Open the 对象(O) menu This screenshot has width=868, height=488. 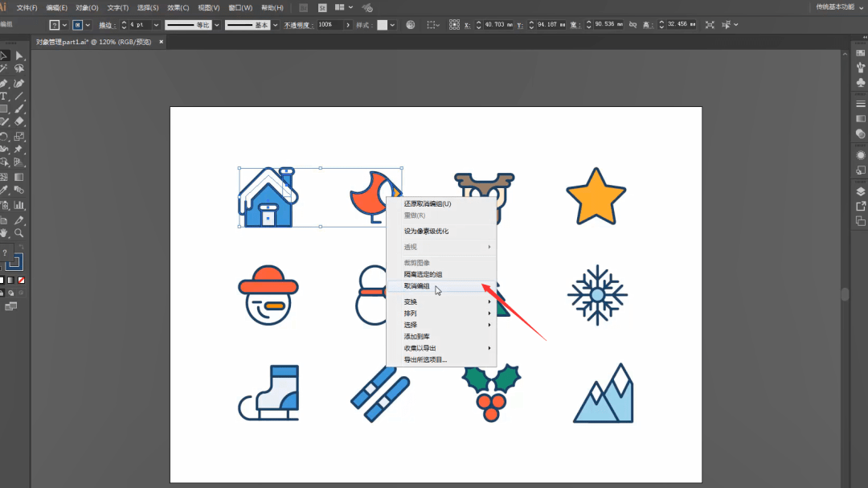[x=87, y=7]
